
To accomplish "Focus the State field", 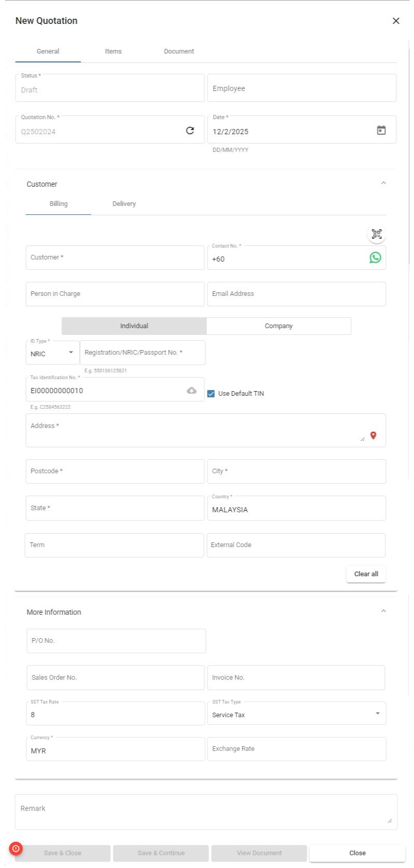I will pyautogui.click(x=115, y=508).
